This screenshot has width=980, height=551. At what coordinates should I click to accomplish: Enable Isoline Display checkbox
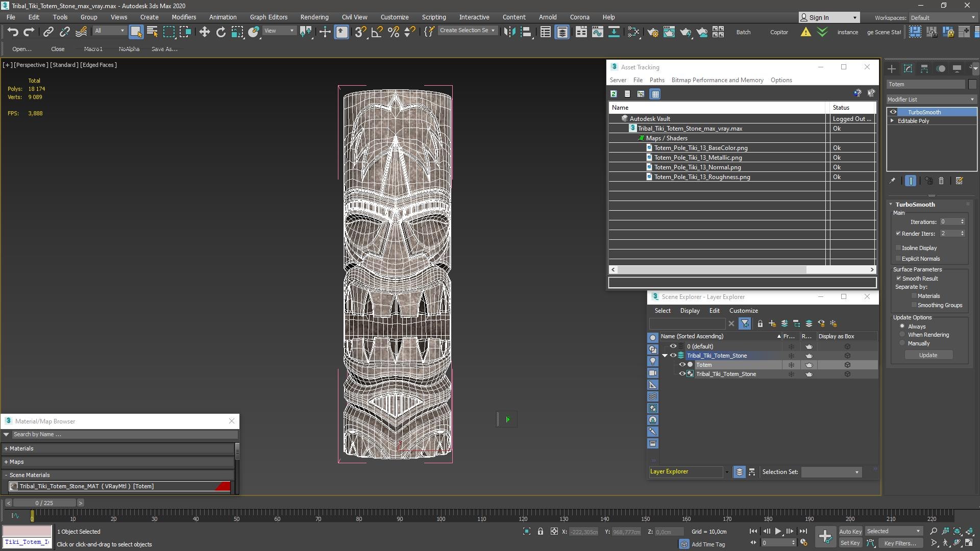pos(898,247)
